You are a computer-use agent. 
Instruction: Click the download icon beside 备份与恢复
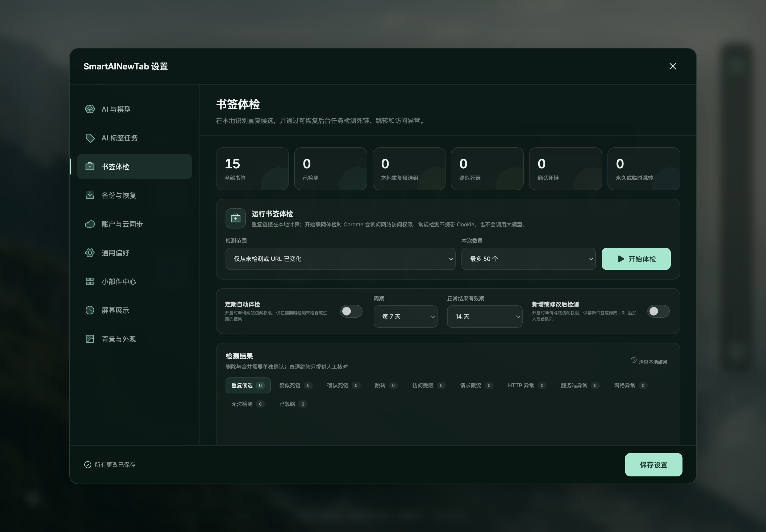tap(90, 195)
